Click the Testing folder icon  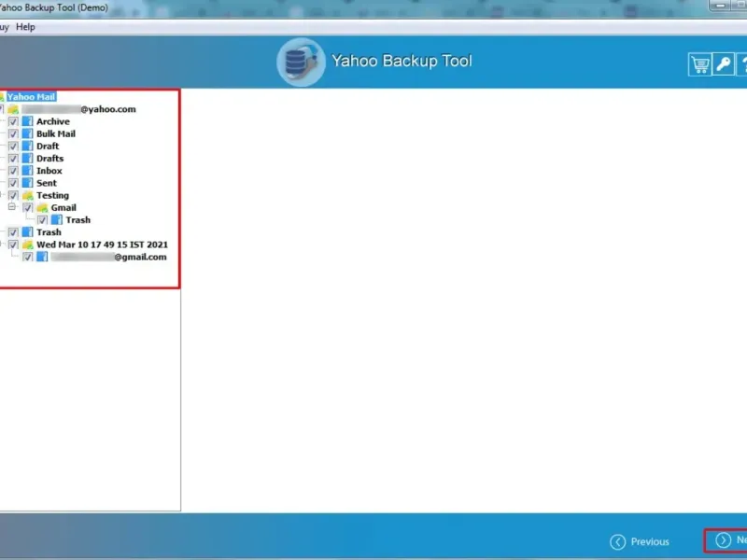28,195
